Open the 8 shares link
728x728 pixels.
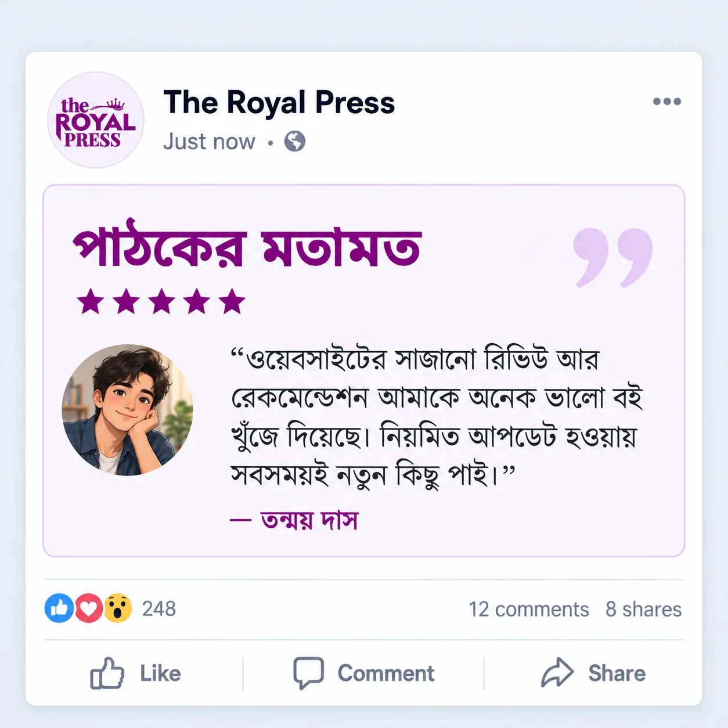[x=644, y=610]
